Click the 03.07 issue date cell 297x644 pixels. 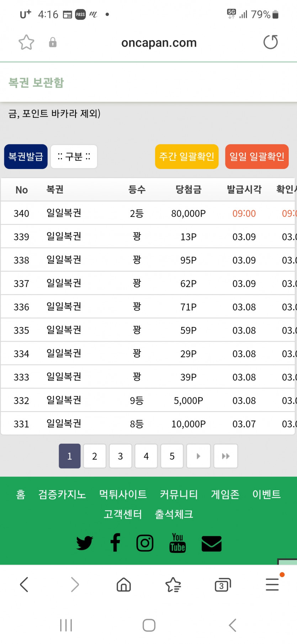tap(244, 424)
